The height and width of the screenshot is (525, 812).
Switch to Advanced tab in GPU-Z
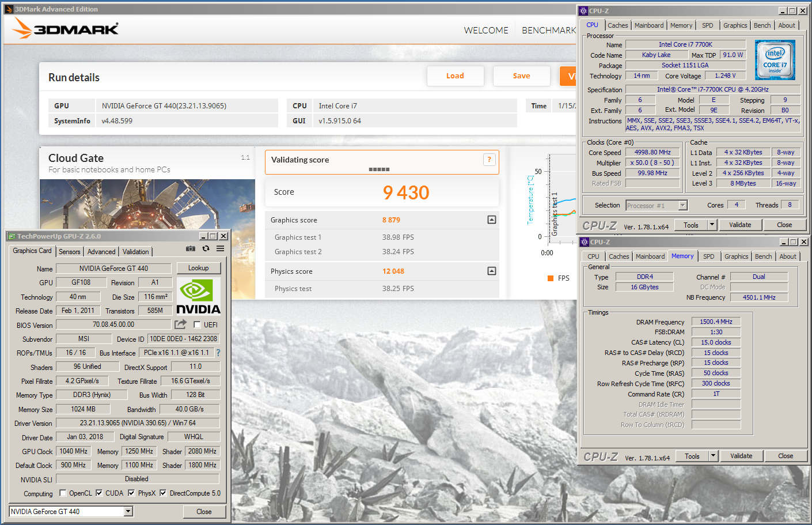click(x=101, y=252)
